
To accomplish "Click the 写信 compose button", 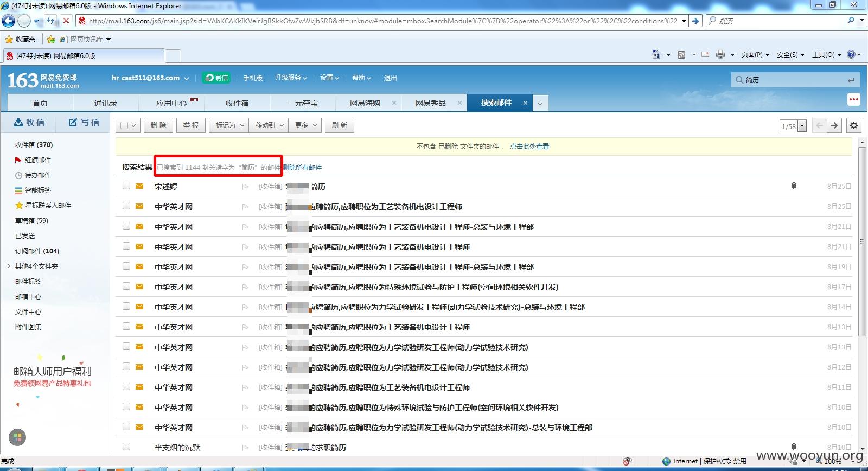I will (x=84, y=123).
